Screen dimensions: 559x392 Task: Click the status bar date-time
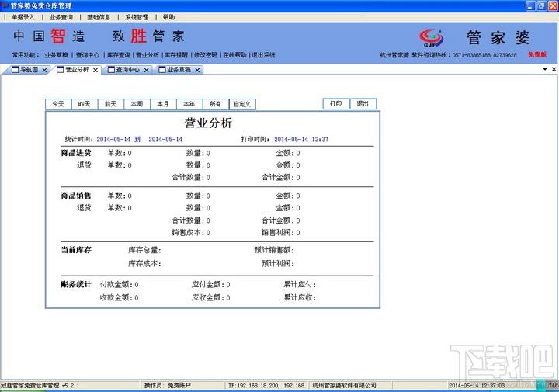pyautogui.click(x=477, y=385)
